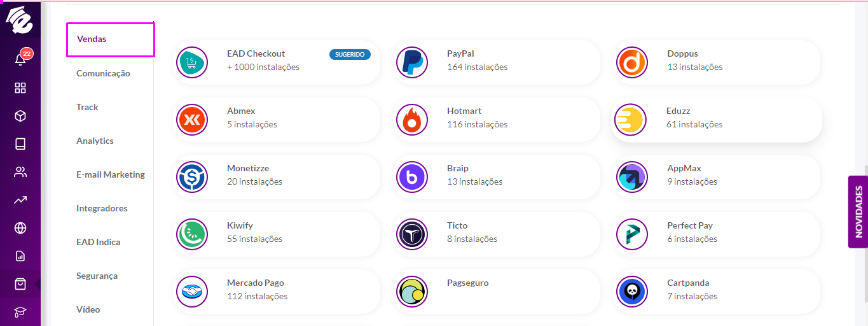The image size is (868, 326).
Task: Click the Mercado Pago handshake logo
Action: (192, 292)
